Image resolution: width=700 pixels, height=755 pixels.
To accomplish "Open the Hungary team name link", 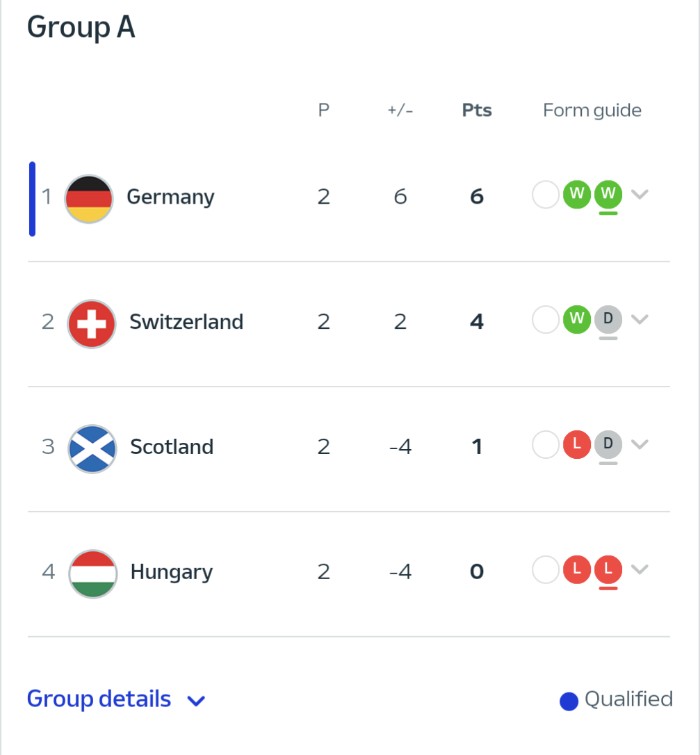I will pyautogui.click(x=172, y=572).
